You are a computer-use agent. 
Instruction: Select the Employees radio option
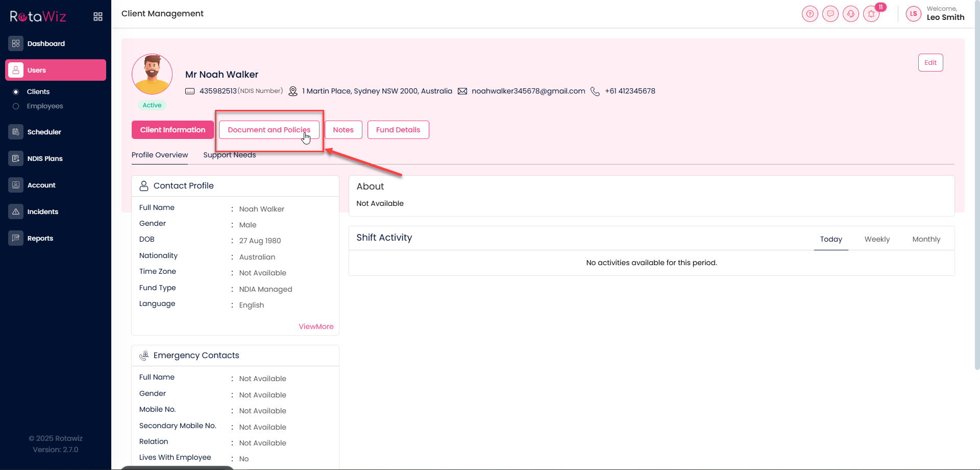16,106
